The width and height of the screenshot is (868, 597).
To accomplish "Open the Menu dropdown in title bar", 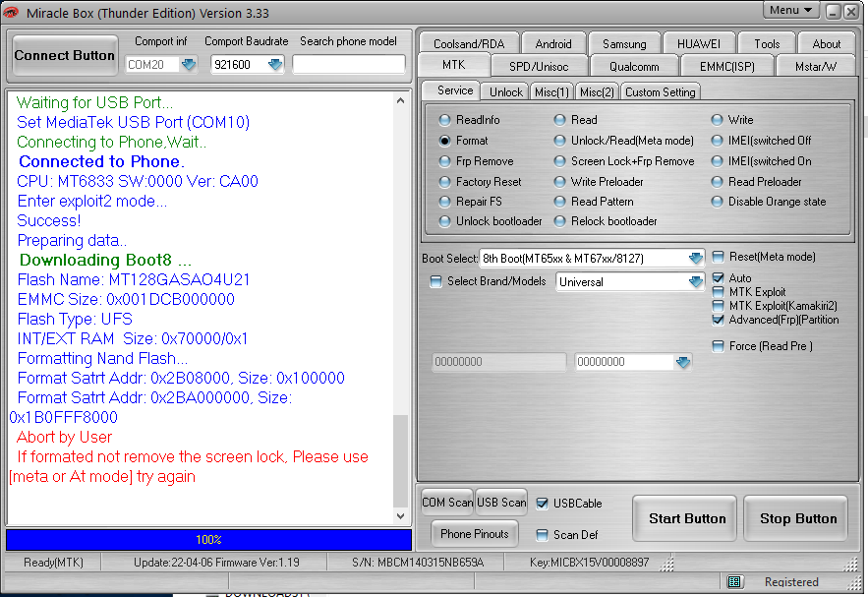I will (x=790, y=11).
